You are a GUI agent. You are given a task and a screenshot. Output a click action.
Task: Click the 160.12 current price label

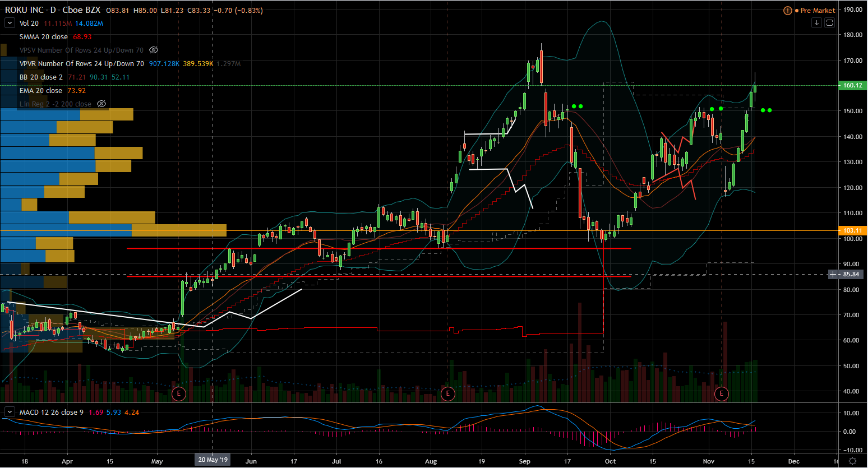852,85
